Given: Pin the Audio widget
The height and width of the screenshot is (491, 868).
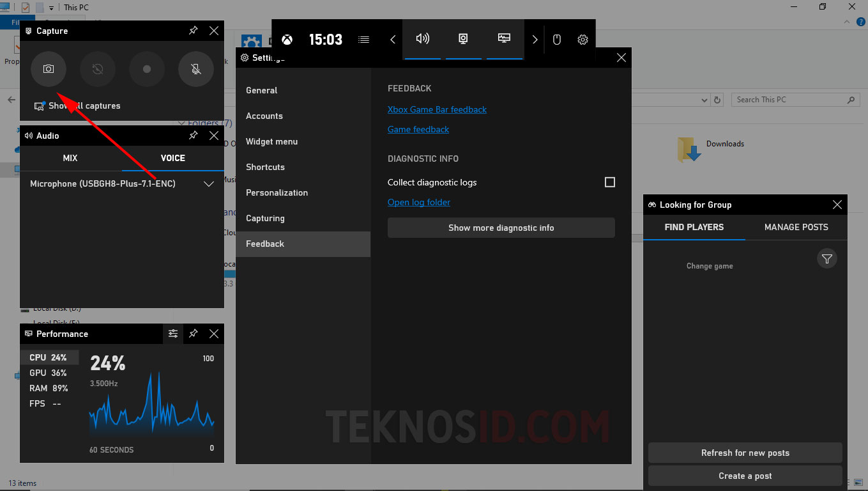Looking at the screenshot, I should coord(194,136).
